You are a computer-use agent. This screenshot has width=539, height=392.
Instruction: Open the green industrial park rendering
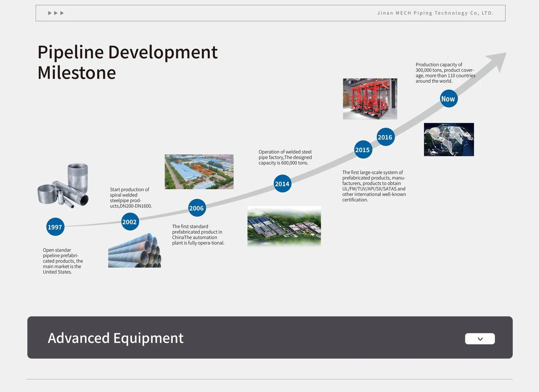[284, 226]
